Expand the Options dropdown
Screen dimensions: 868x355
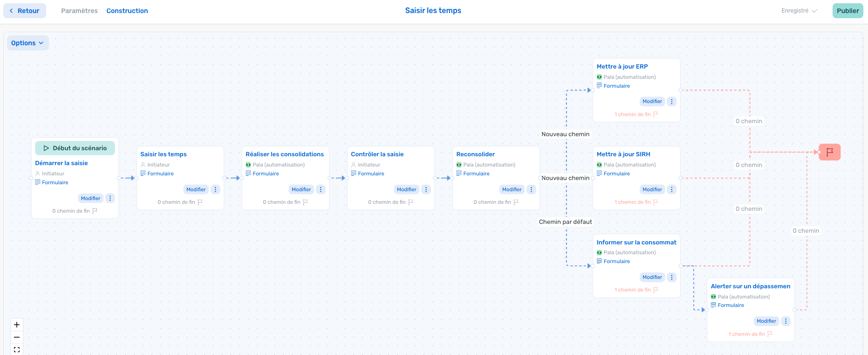[x=27, y=43]
